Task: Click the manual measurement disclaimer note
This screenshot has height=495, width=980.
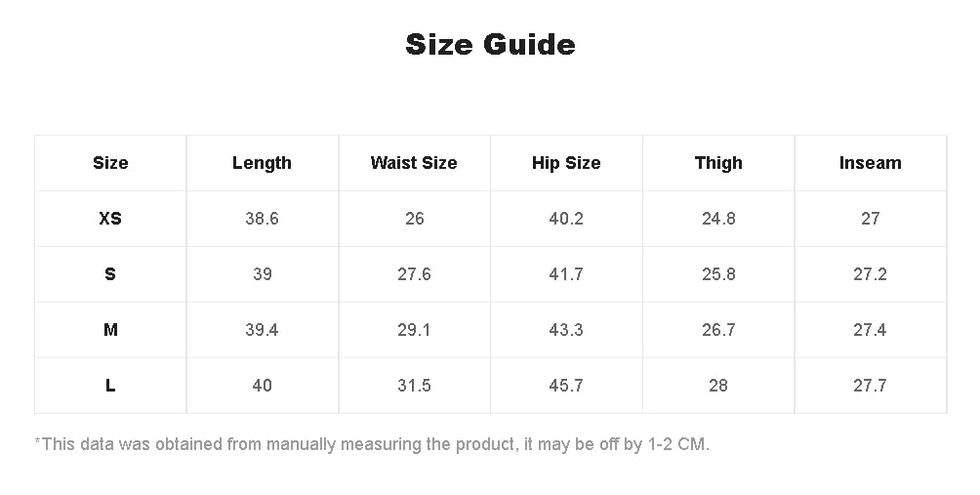Action: click(x=373, y=445)
